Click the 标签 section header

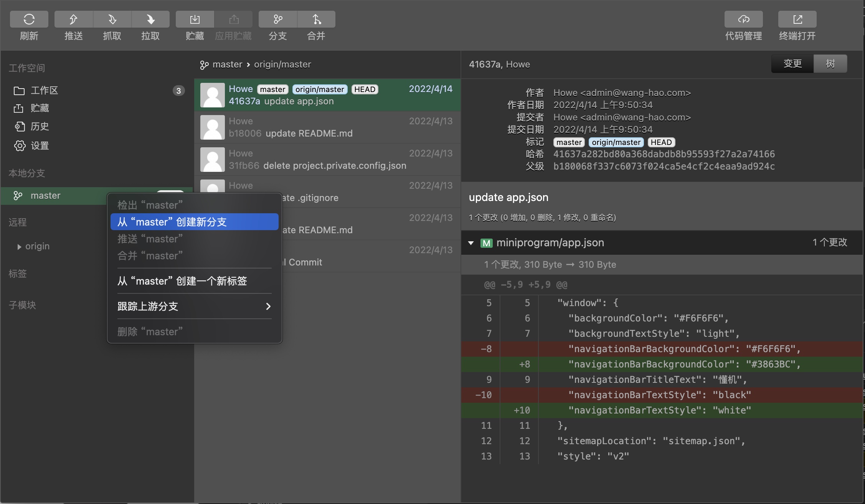[18, 274]
